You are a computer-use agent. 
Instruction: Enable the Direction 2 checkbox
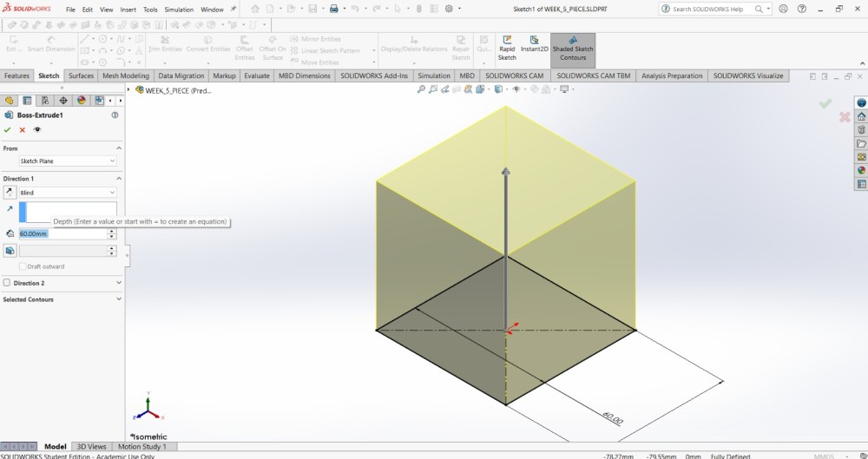click(x=7, y=283)
